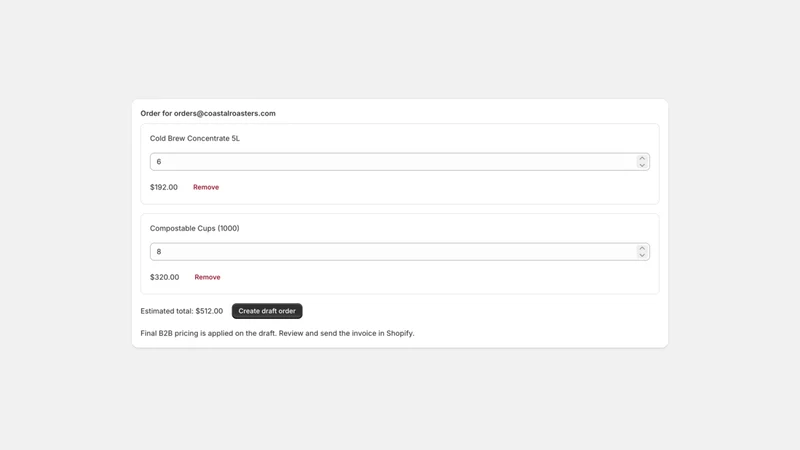Click the Order for orders@coastalroasters.com heading

(208, 113)
